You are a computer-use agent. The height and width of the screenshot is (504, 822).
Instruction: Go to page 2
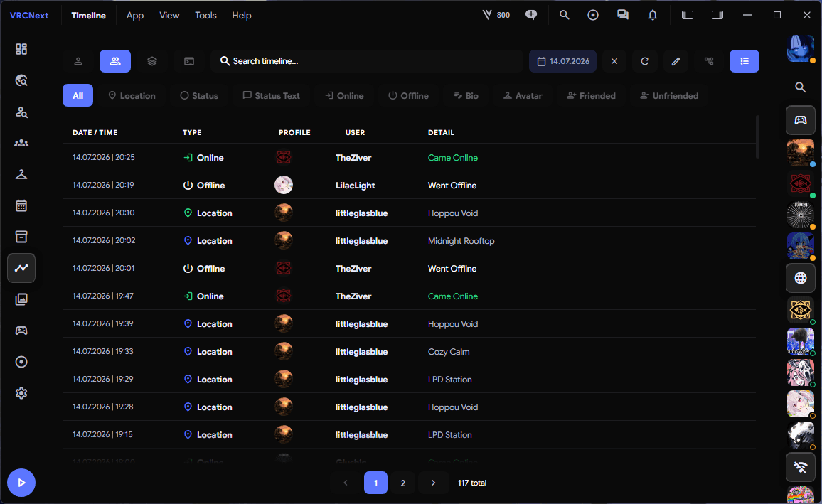[x=402, y=483]
